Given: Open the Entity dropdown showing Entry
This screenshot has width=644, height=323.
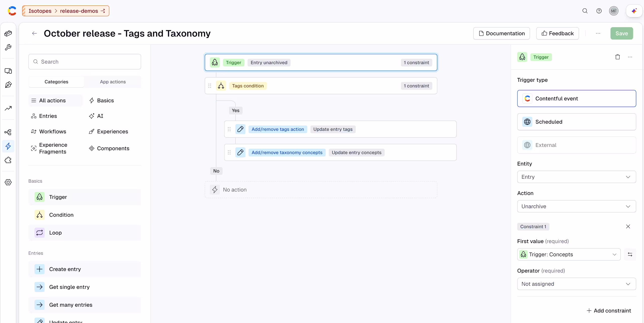Looking at the screenshot, I should [x=576, y=177].
